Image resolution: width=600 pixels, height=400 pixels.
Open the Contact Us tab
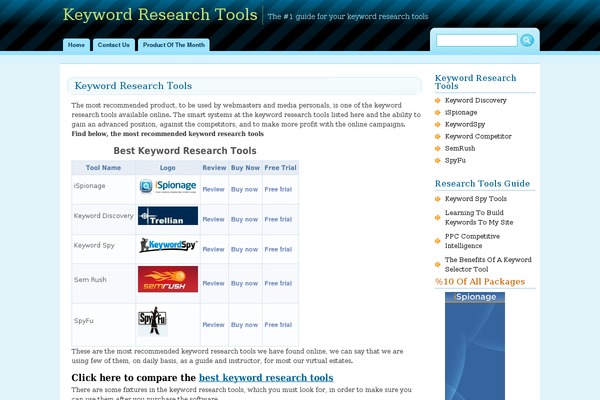[x=114, y=45]
